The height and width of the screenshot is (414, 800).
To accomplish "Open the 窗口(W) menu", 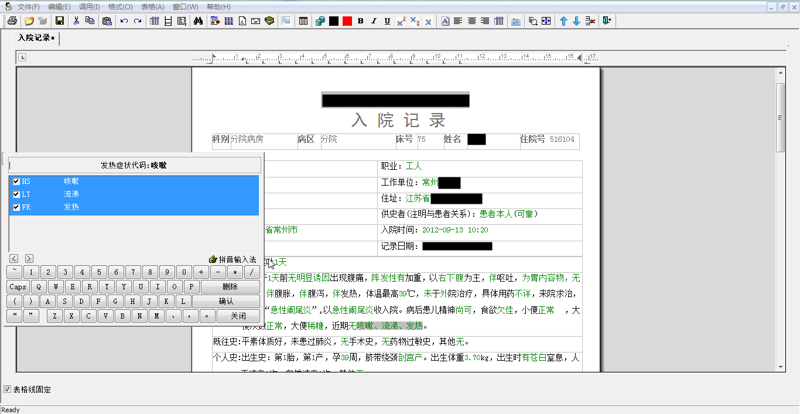I will 185,7.
